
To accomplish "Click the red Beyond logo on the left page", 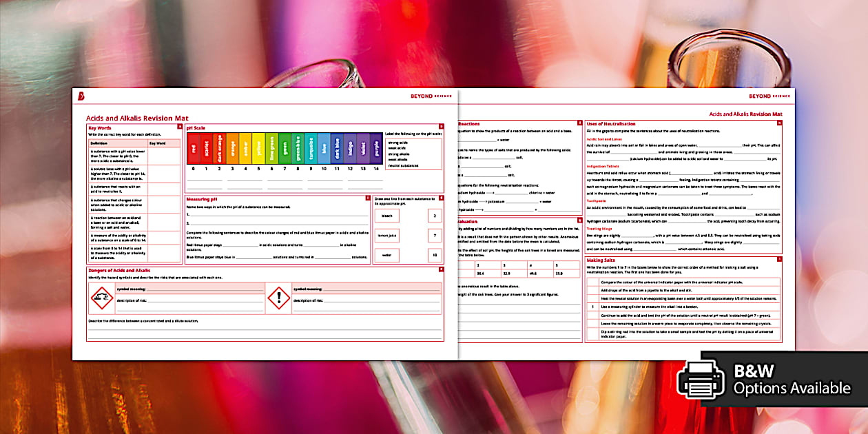I will (81, 96).
